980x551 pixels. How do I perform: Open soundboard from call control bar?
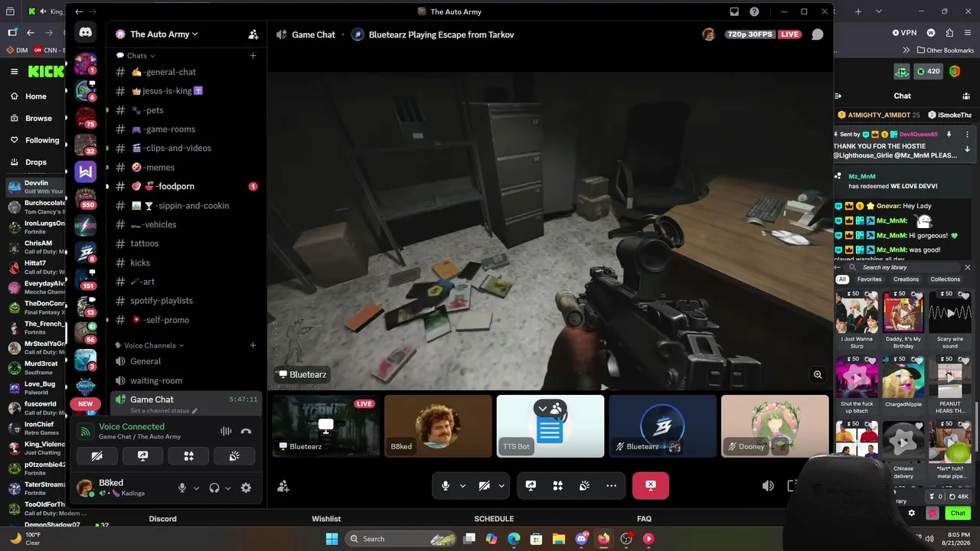coord(584,485)
